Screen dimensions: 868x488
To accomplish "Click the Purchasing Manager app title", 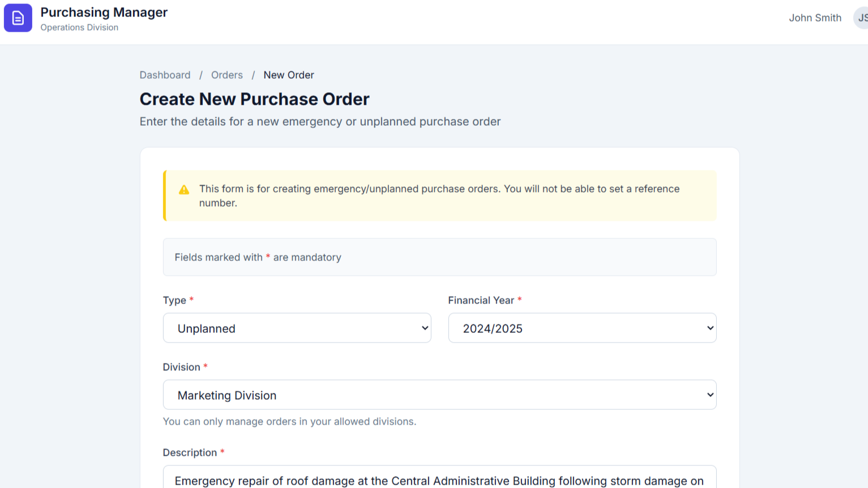I will coord(104,12).
